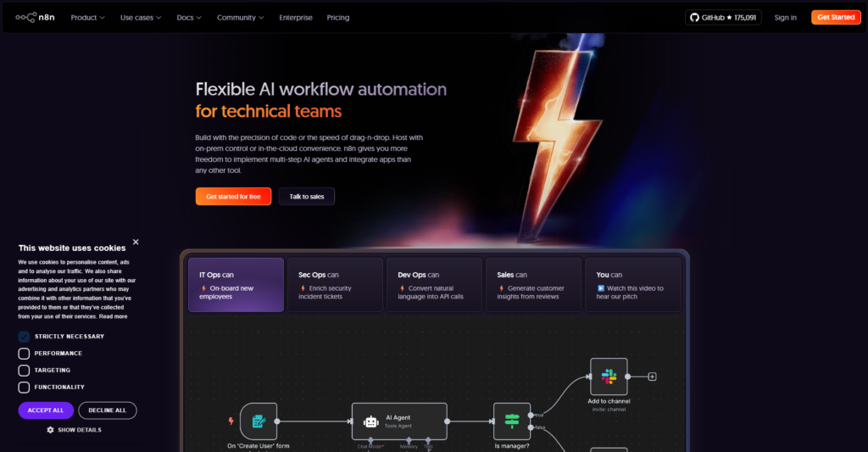Viewport: 868px width, 452px height.
Task: Toggle the Performance cookies checkbox
Action: pos(24,354)
